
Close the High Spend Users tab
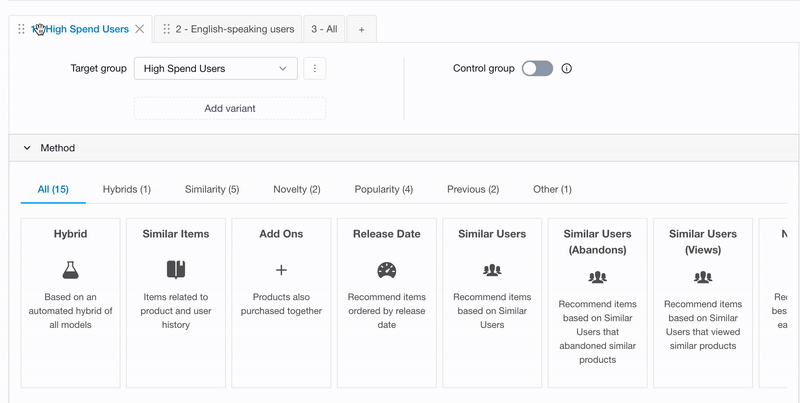[x=139, y=29]
